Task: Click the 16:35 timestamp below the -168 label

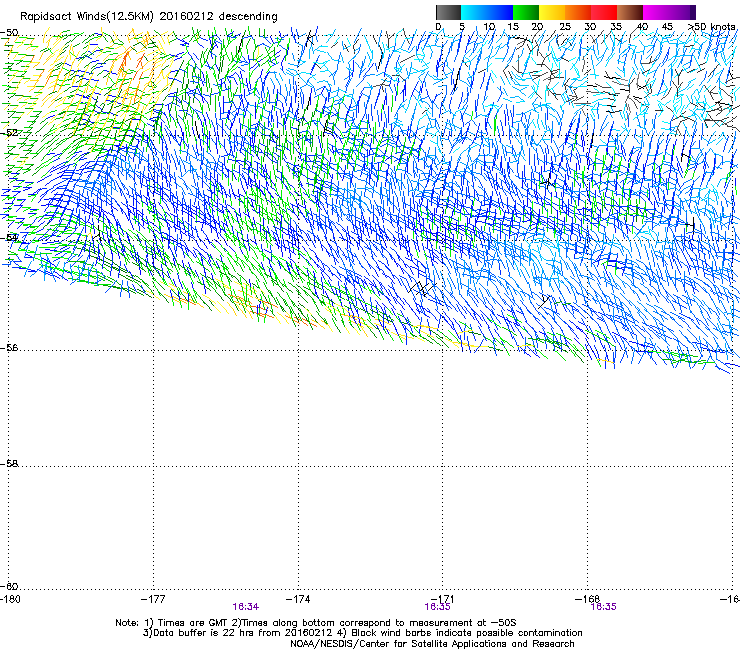Action: point(604,607)
